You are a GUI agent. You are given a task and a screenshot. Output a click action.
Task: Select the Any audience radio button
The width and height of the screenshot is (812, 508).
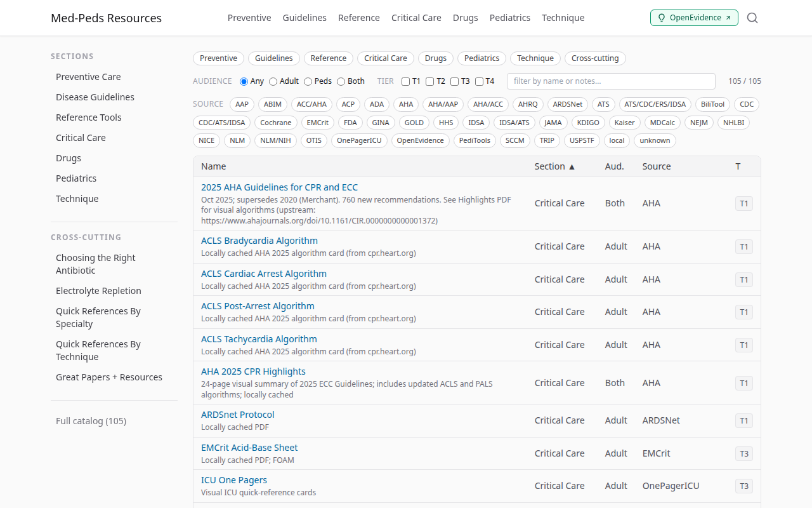[244, 81]
